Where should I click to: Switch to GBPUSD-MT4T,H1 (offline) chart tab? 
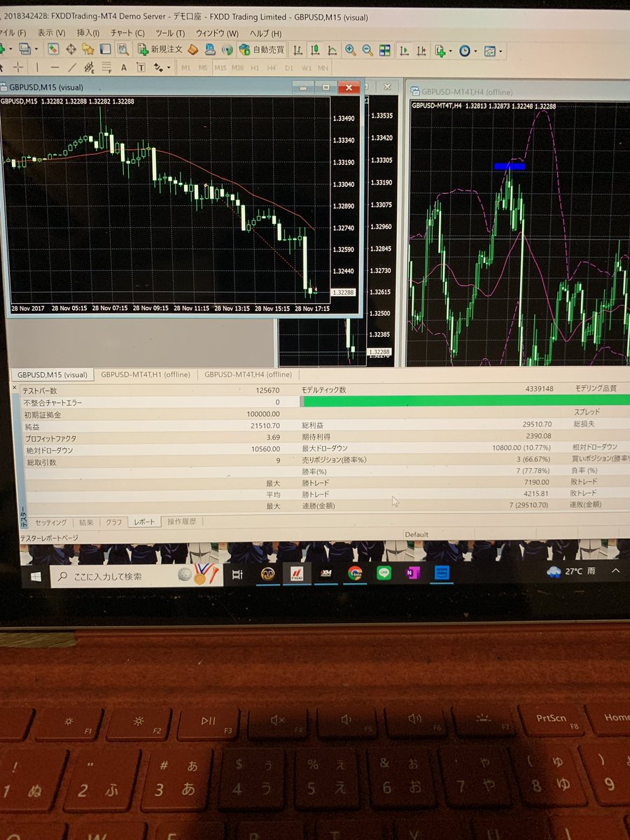pos(145,374)
